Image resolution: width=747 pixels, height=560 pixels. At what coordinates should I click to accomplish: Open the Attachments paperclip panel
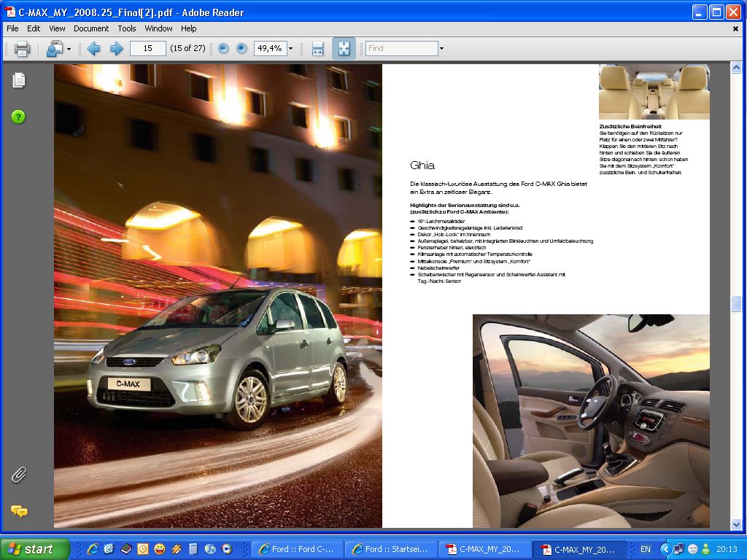[19, 475]
